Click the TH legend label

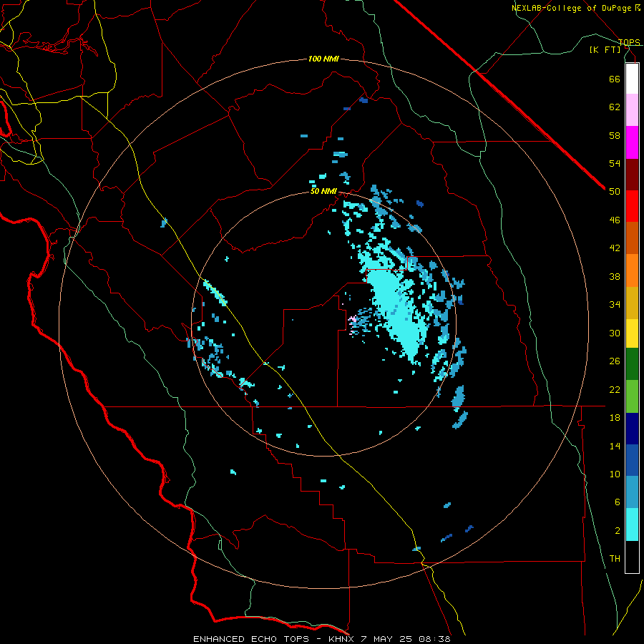point(615,559)
